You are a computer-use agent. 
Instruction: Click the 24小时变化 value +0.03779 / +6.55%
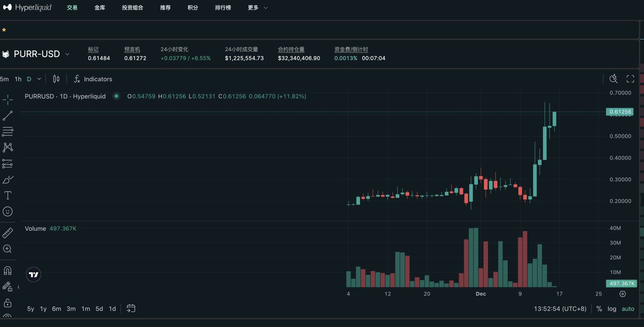tap(186, 58)
